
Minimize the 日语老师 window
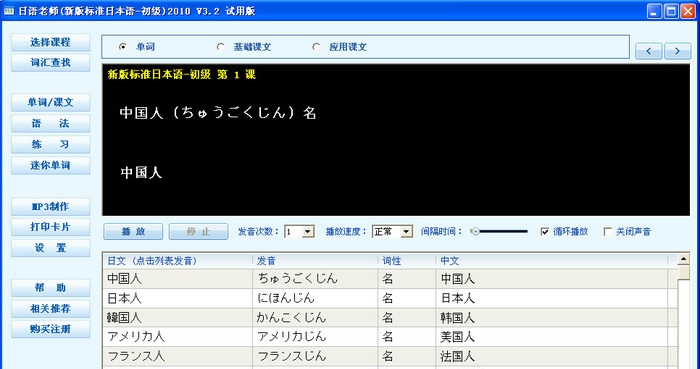tap(654, 11)
